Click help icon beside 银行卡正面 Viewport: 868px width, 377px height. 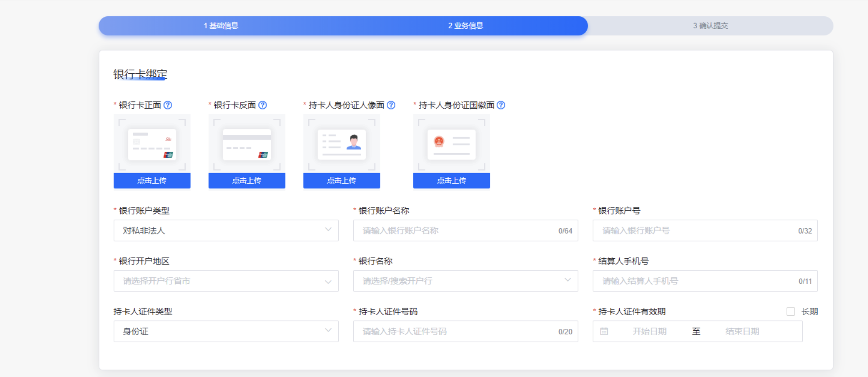coord(168,105)
